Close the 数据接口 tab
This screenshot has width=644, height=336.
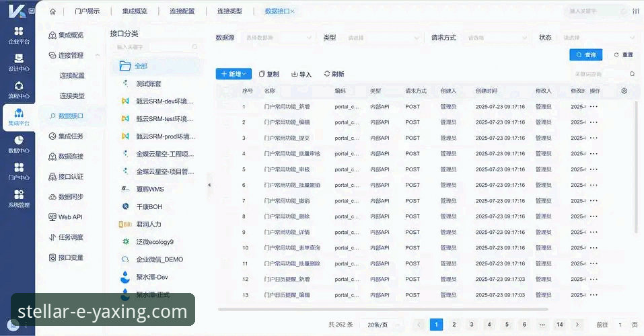293,12
